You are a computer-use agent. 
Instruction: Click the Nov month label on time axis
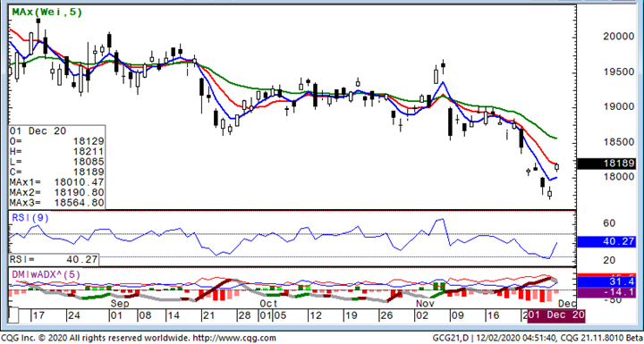[425, 304]
